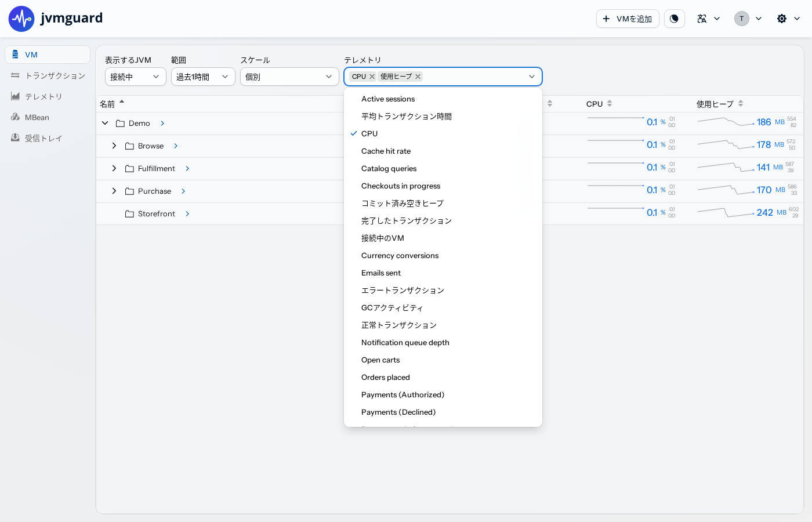Image resolution: width=812 pixels, height=522 pixels.
Task: Select Notification queue depth option
Action: tap(443, 343)
